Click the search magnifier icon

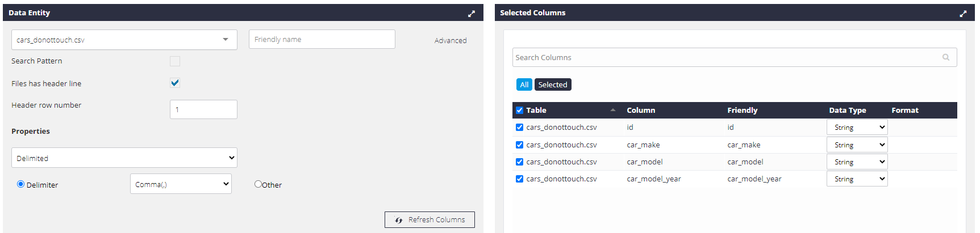tap(946, 57)
